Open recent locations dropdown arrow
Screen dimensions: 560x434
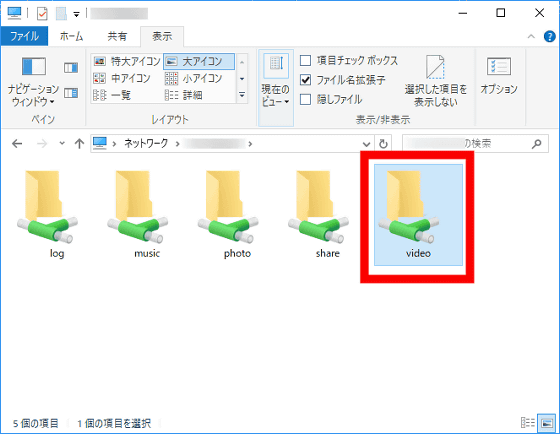coord(62,144)
